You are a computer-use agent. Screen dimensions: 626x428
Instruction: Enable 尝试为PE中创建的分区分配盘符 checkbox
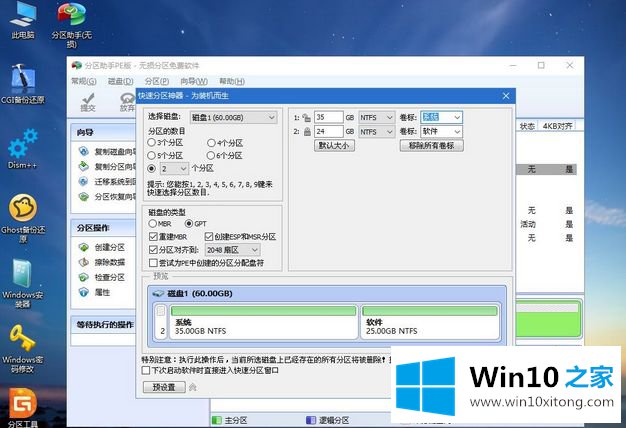(153, 263)
